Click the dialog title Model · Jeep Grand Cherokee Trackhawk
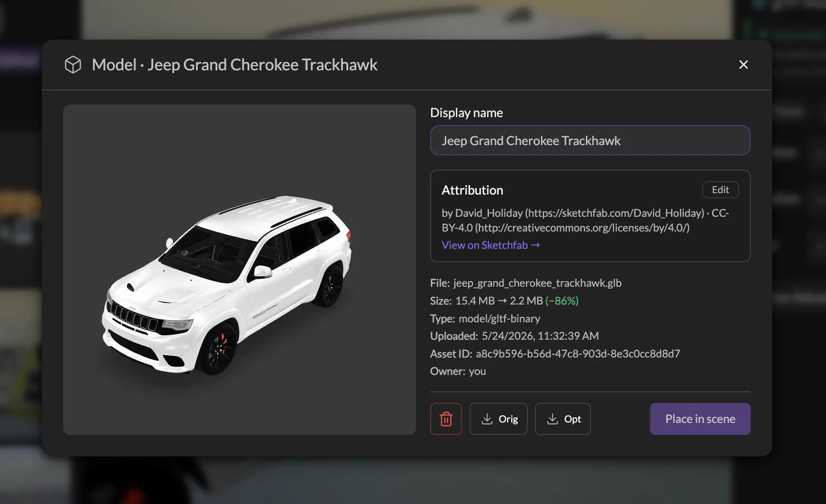 tap(235, 65)
